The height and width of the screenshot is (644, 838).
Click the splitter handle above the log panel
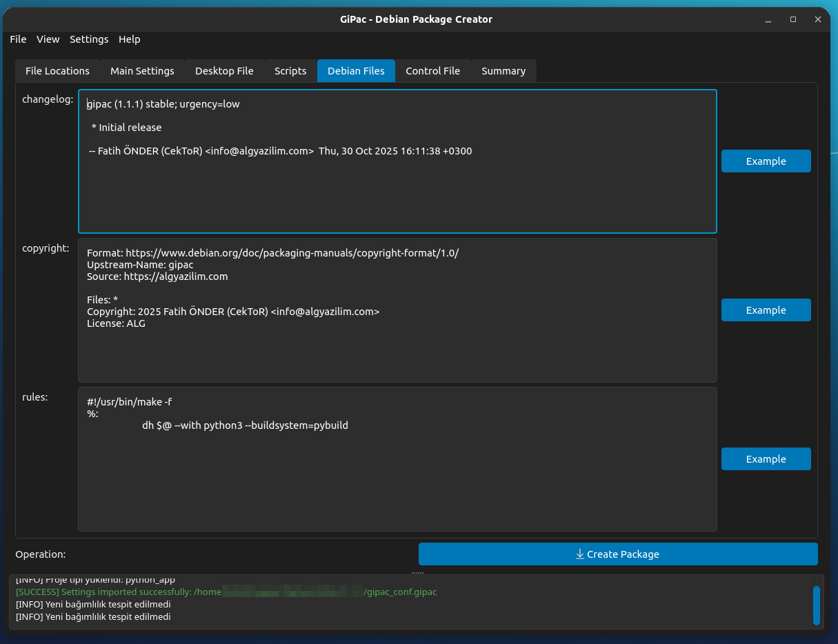[417, 572]
